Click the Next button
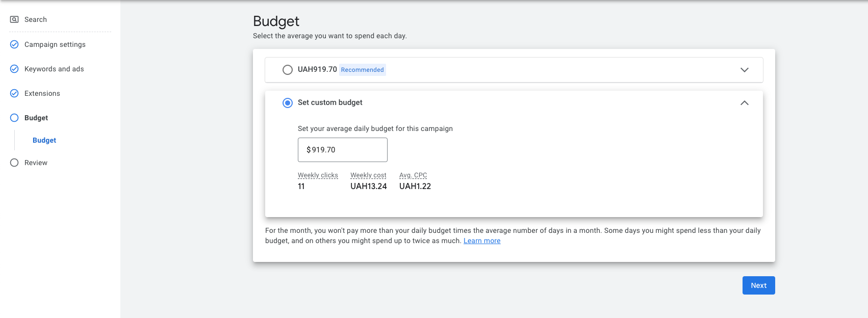Image resolution: width=868 pixels, height=318 pixels. [x=759, y=285]
